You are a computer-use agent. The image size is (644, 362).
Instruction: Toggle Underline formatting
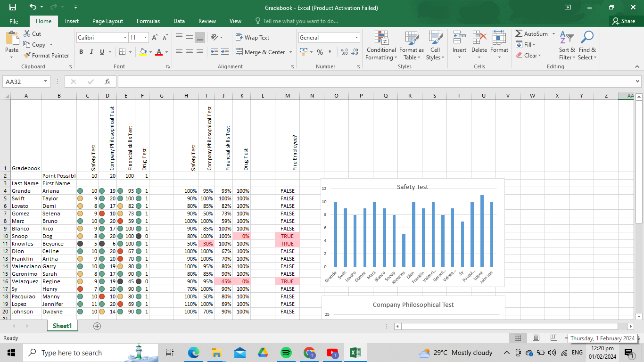[x=102, y=52]
